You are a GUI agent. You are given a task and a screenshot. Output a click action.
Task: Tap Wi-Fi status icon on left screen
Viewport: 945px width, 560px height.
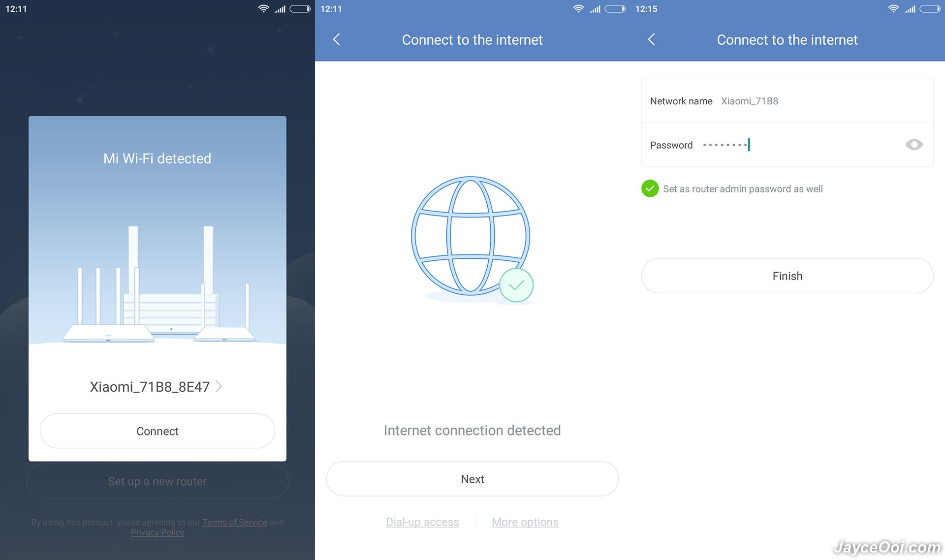coord(264,8)
